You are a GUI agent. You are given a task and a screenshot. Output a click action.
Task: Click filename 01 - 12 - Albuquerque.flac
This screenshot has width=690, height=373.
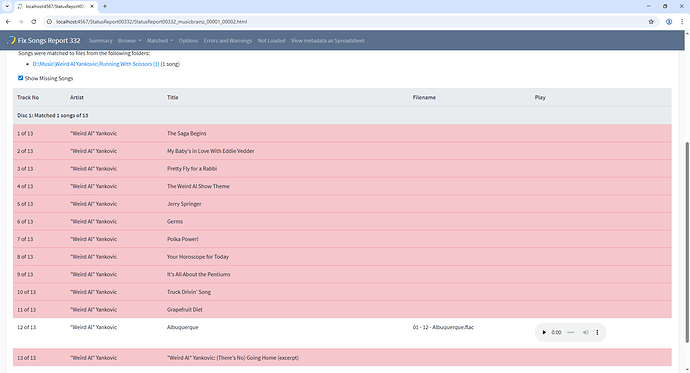click(x=443, y=327)
